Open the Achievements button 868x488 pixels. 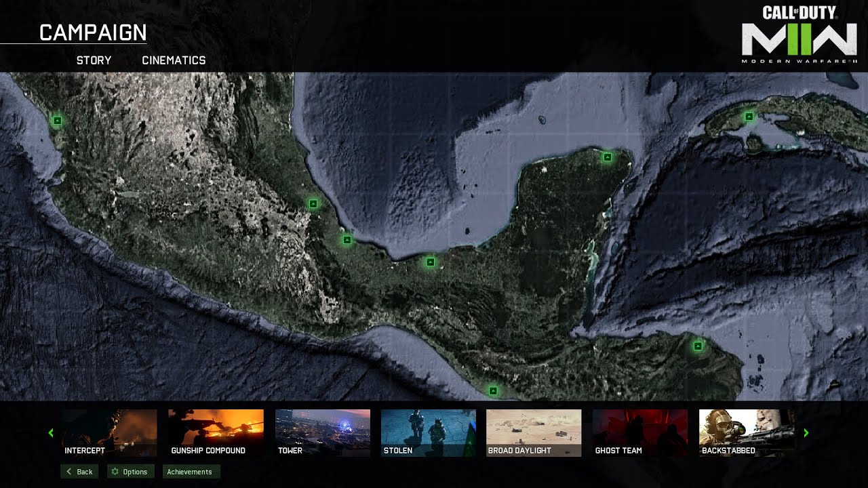tap(191, 472)
